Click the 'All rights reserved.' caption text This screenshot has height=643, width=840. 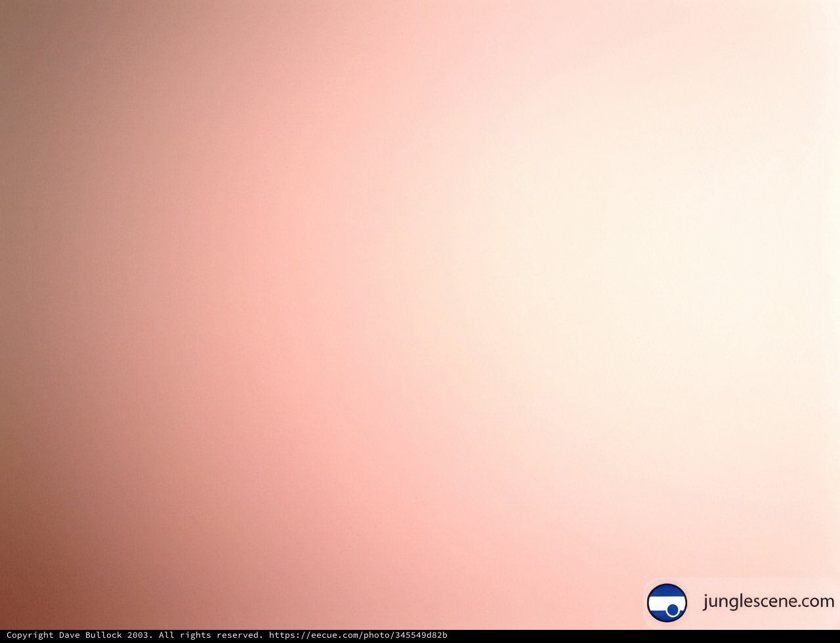[211, 635]
